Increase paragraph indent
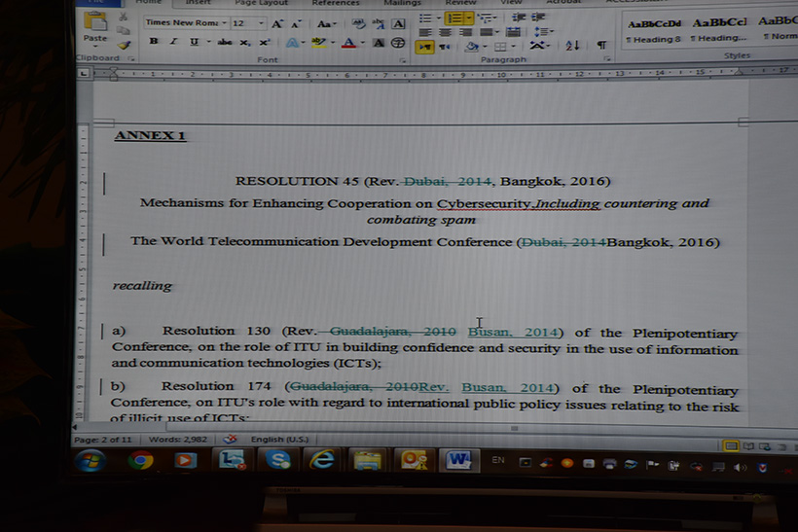The image size is (798, 532). pos(538,17)
